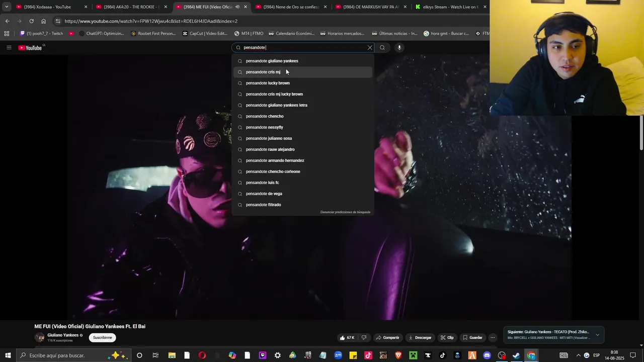
Task: Select pensandote luis fc suggestion
Action: coord(303,183)
